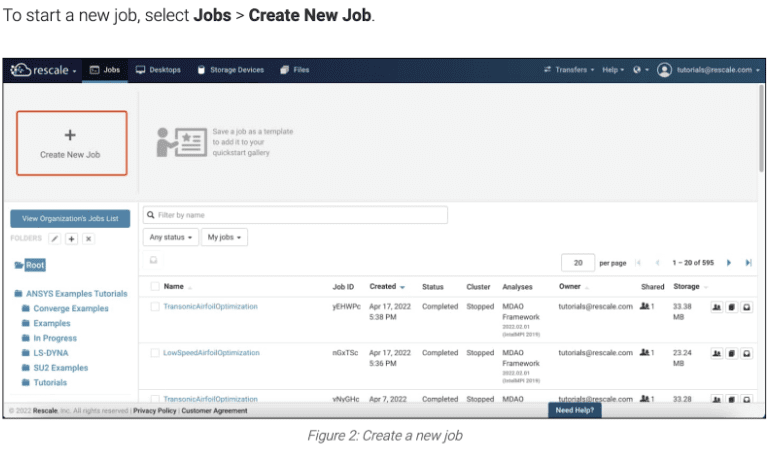Check the select-all checkbox beside Name header

click(155, 287)
